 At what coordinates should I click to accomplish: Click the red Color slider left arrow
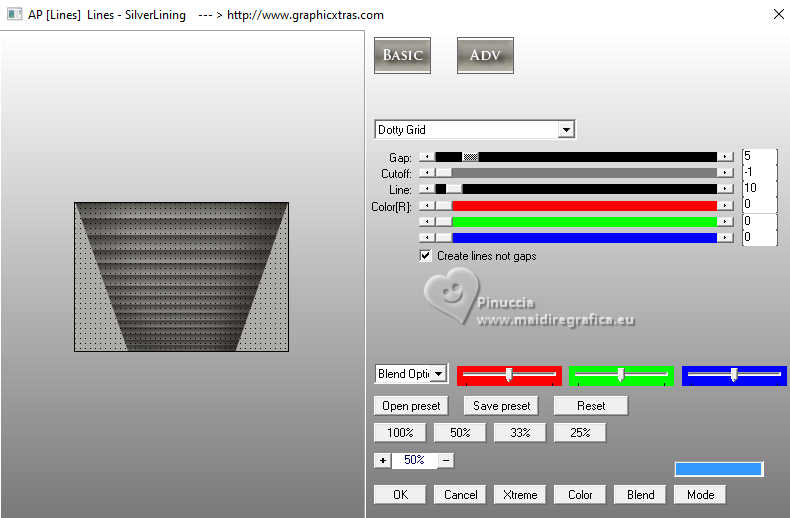(427, 206)
